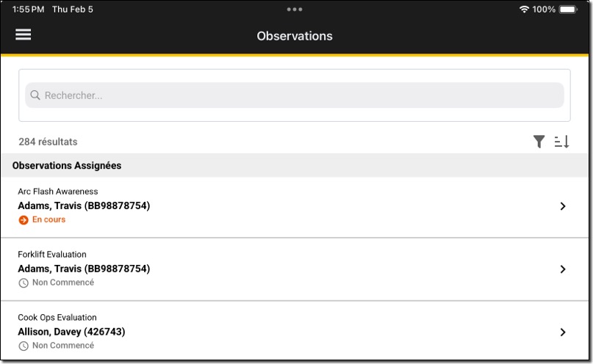
Task: Click the Observations Assignées section header
Action: [x=67, y=166]
